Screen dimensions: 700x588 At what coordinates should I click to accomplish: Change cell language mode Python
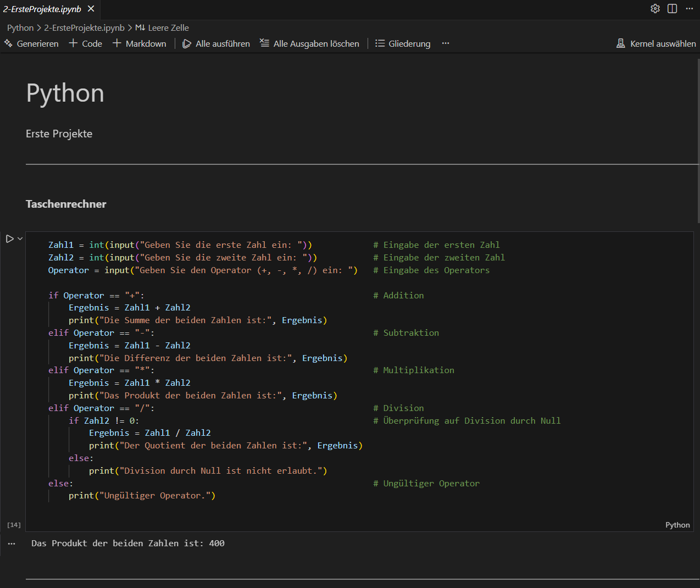tap(677, 525)
